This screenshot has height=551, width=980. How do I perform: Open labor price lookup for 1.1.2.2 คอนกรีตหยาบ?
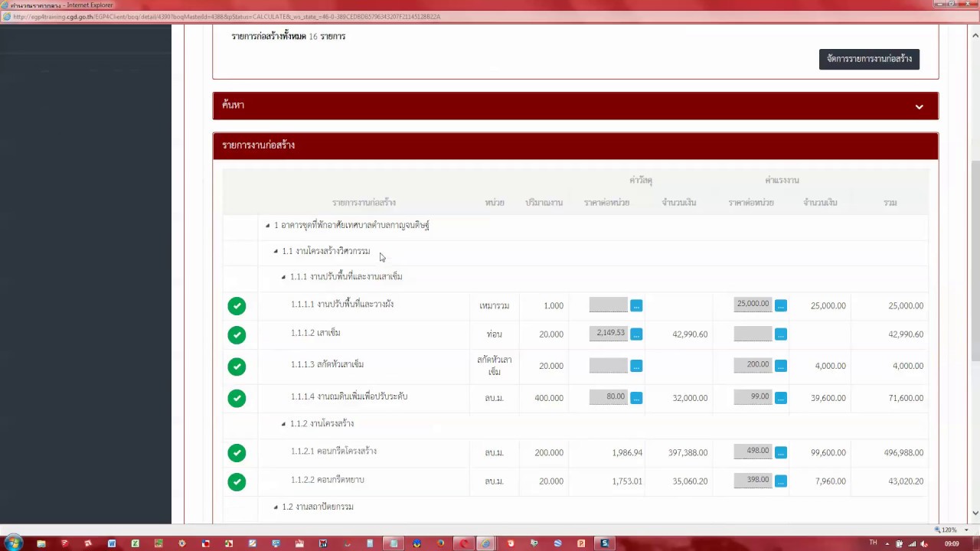(780, 481)
